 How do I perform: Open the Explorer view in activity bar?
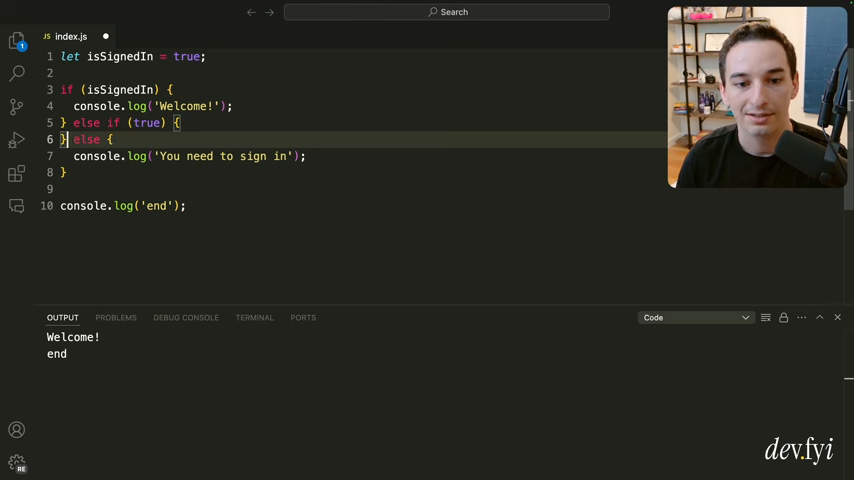click(17, 41)
